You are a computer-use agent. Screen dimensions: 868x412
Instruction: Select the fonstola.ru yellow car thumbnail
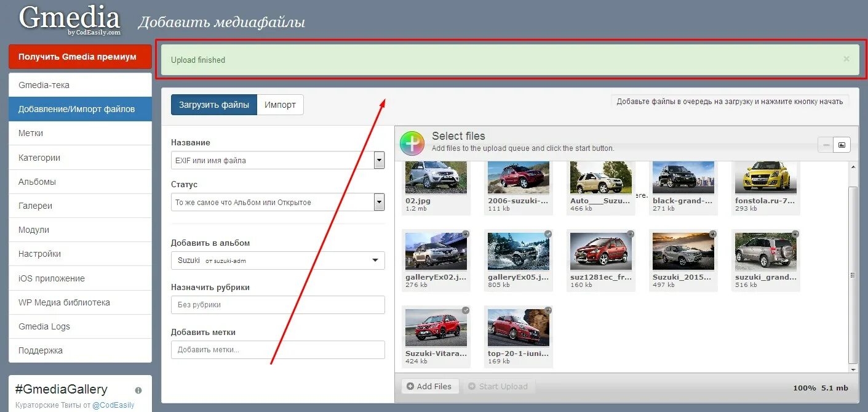(765, 178)
